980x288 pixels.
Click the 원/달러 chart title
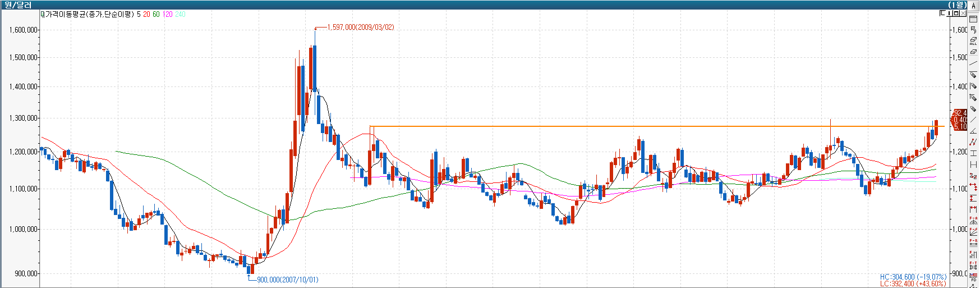click(18, 5)
